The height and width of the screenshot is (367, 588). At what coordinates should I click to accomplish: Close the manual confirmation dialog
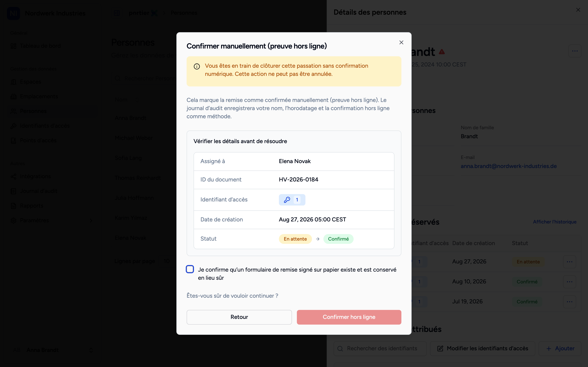click(401, 42)
